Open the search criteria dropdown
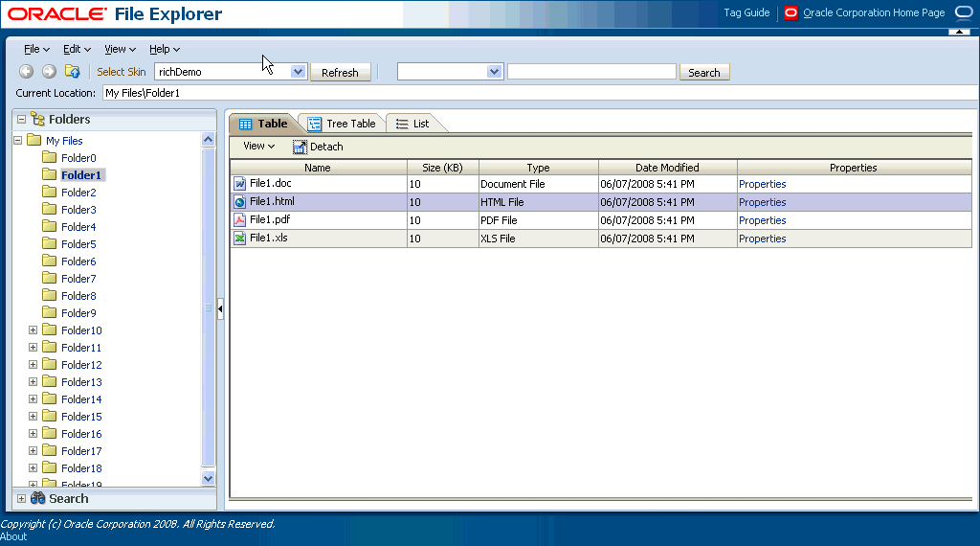The height and width of the screenshot is (546, 980). pos(495,72)
